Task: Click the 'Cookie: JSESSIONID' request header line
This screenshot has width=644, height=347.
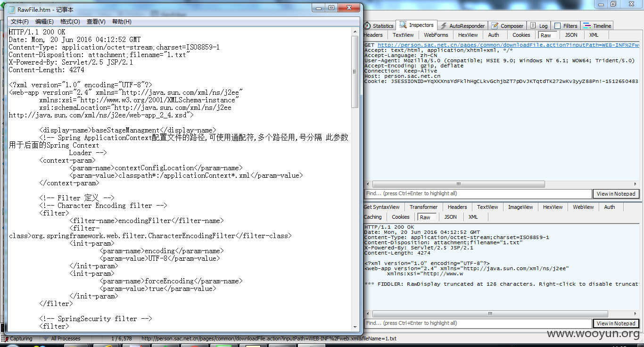Action: click(x=501, y=81)
